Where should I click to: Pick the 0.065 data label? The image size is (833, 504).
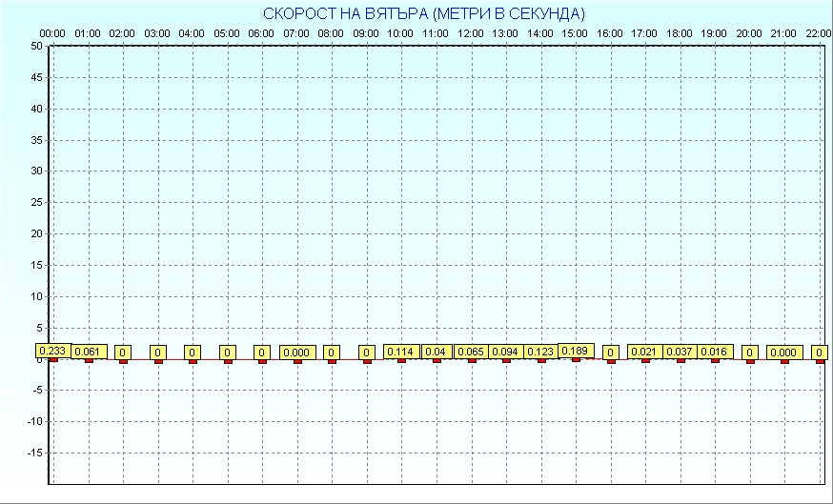471,352
